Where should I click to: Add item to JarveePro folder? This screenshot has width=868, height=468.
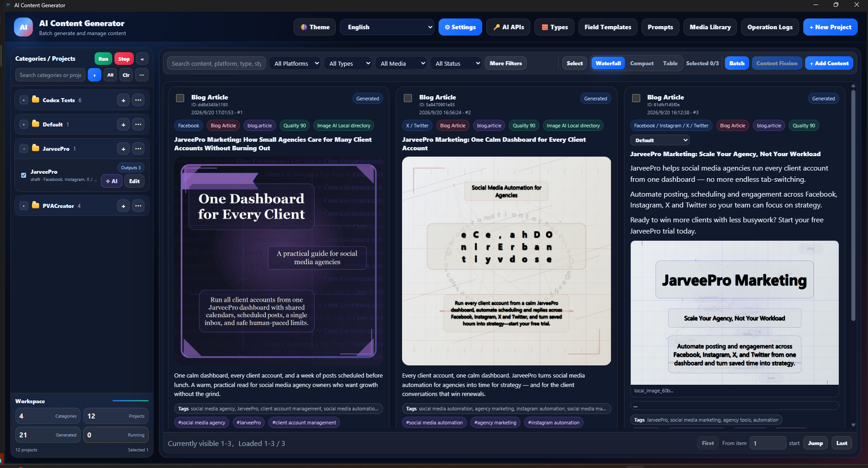click(x=123, y=149)
